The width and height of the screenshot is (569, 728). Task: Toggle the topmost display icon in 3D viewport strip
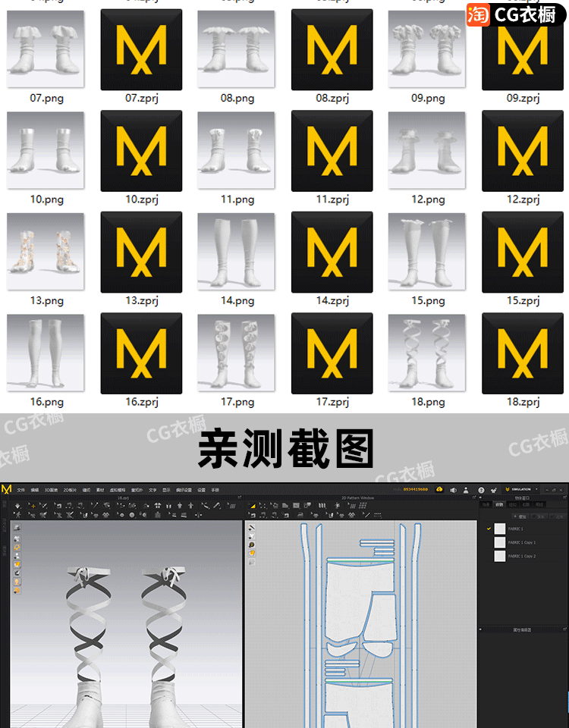pos(17,528)
